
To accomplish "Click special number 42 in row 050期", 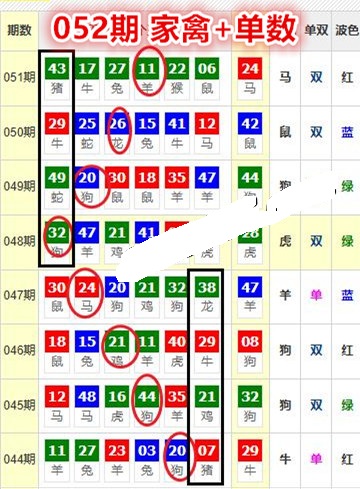I will tap(250, 124).
